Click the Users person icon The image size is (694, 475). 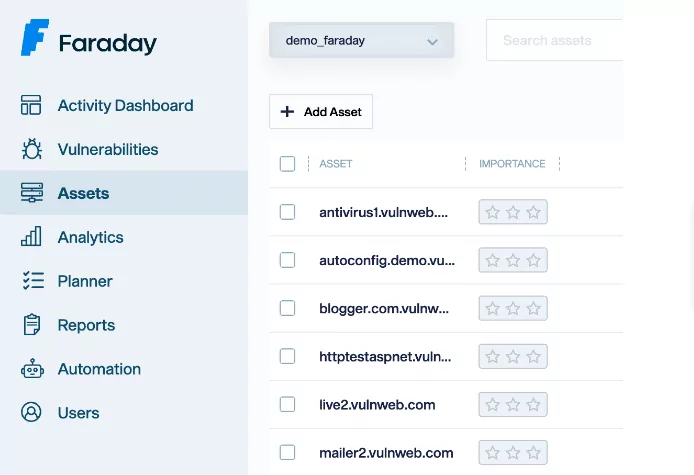31,413
